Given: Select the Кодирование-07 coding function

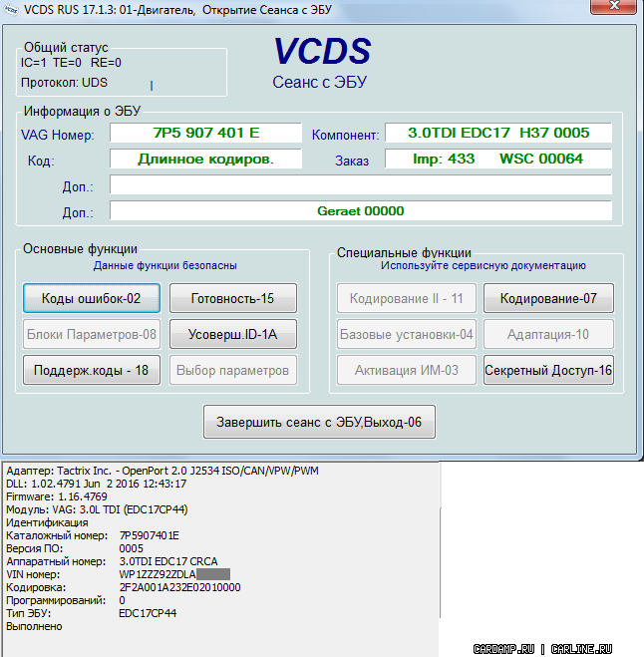Looking at the screenshot, I should point(548,298).
